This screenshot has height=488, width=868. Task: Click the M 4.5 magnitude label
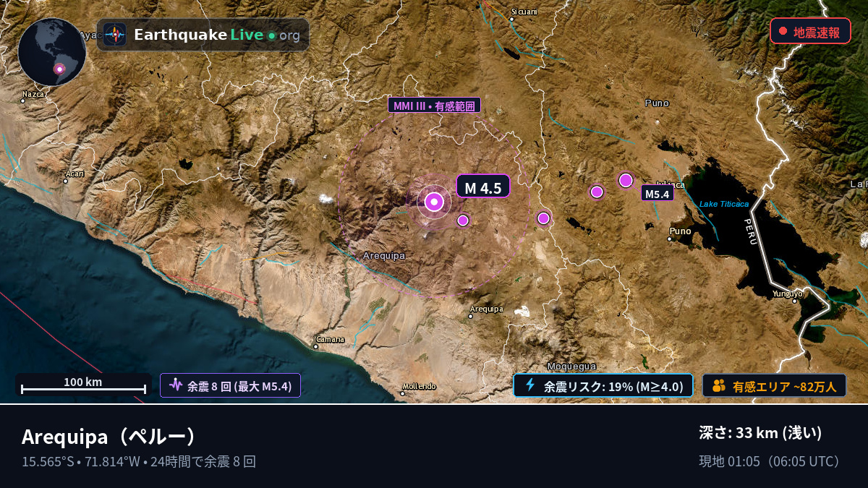[483, 187]
